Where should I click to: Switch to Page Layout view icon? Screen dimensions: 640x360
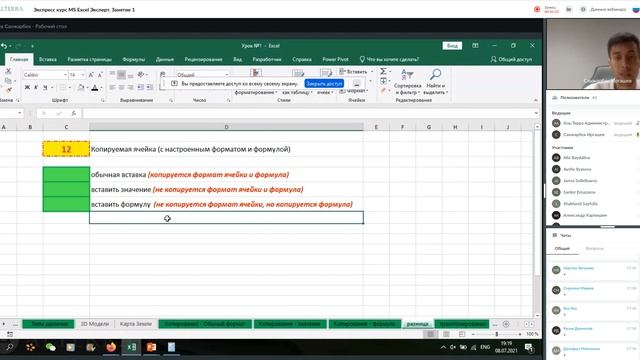click(446, 334)
